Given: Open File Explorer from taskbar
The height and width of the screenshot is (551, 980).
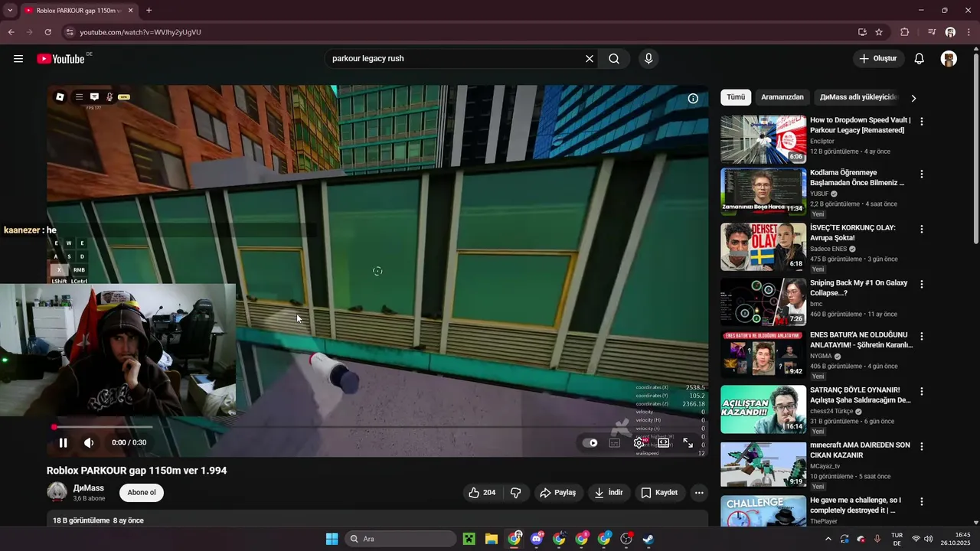Looking at the screenshot, I should pyautogui.click(x=491, y=539).
